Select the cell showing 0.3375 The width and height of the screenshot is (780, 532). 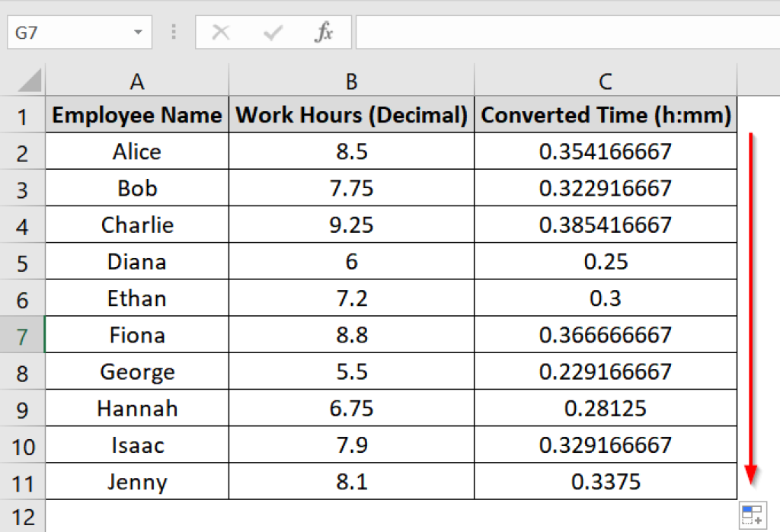tap(606, 482)
